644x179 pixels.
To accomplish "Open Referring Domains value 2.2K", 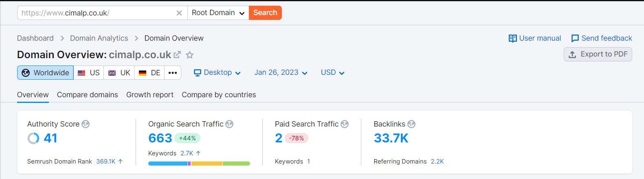I will [437, 162].
